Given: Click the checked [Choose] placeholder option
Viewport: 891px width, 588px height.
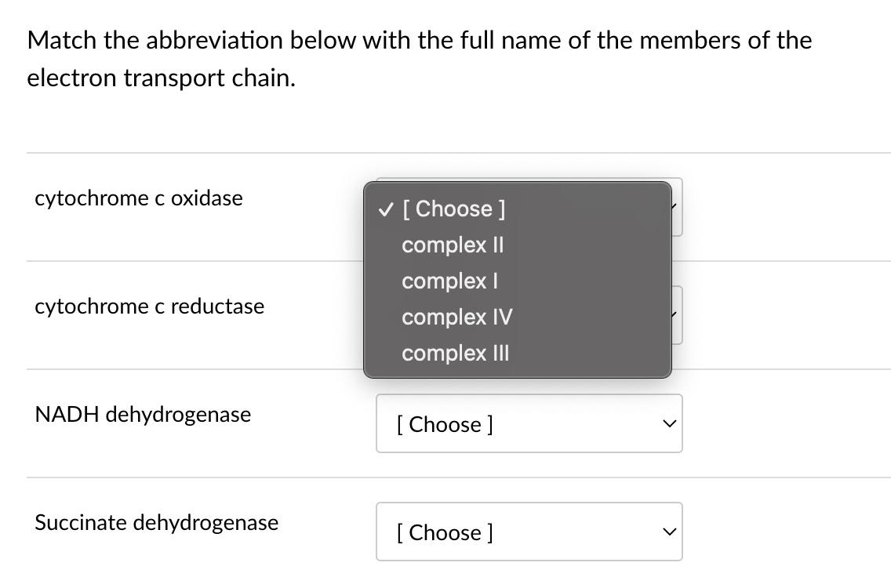Looking at the screenshot, I should 453,209.
